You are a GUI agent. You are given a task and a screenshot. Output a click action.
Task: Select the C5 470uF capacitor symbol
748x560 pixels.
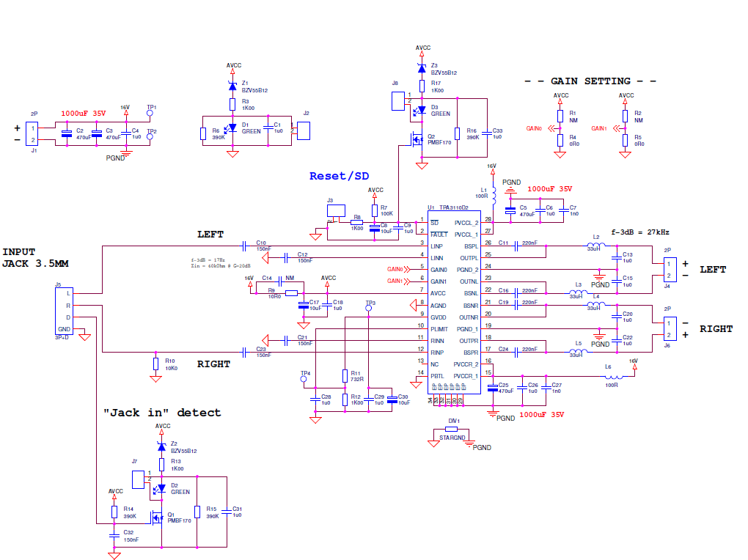510,210
